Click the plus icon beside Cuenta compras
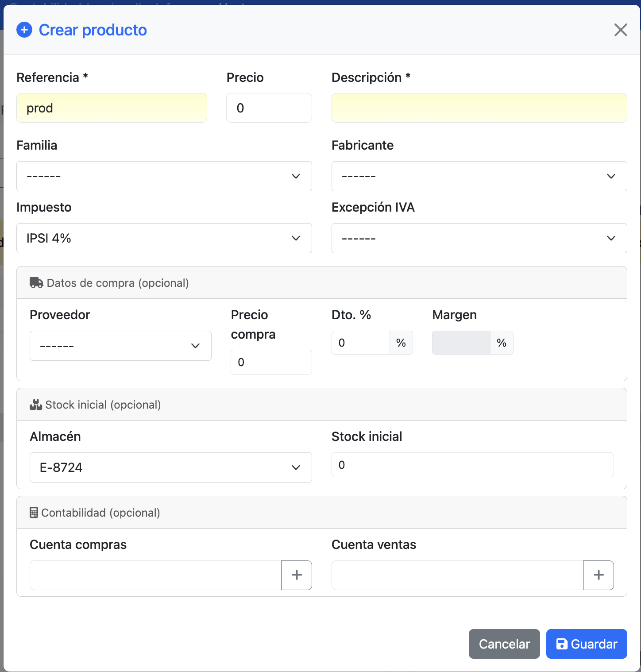The image size is (641, 672). (x=297, y=575)
